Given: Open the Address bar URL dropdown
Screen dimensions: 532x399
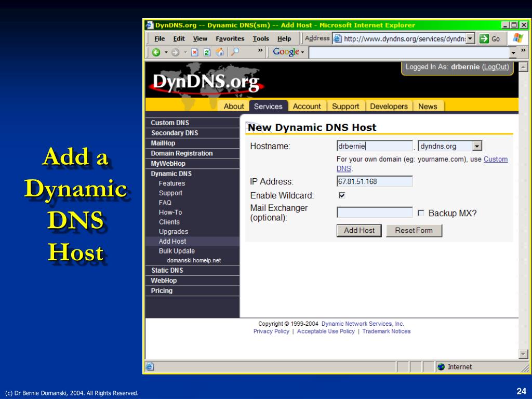Looking at the screenshot, I should [470, 38].
